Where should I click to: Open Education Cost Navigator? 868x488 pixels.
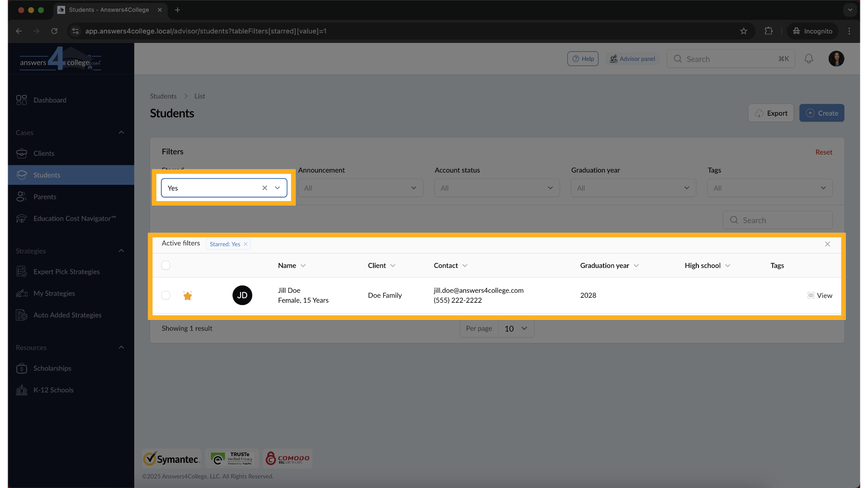click(74, 218)
